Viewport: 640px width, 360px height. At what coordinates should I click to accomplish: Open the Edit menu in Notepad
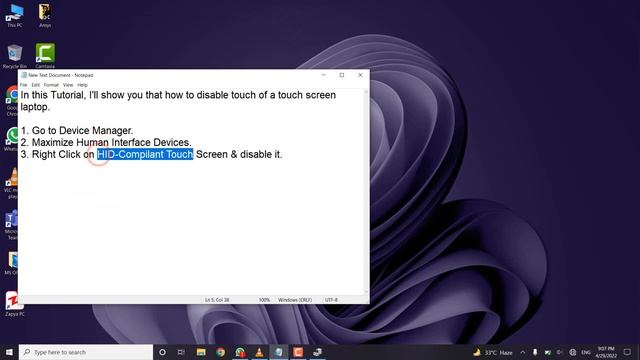click(x=36, y=85)
